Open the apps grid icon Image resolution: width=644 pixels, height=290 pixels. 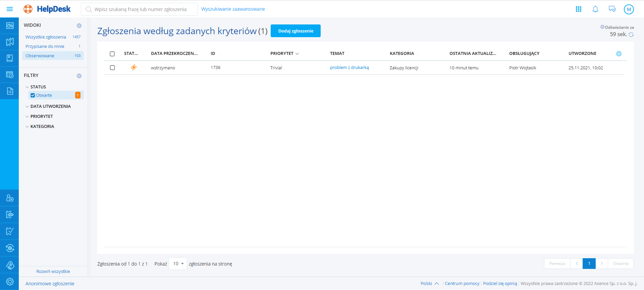(578, 9)
